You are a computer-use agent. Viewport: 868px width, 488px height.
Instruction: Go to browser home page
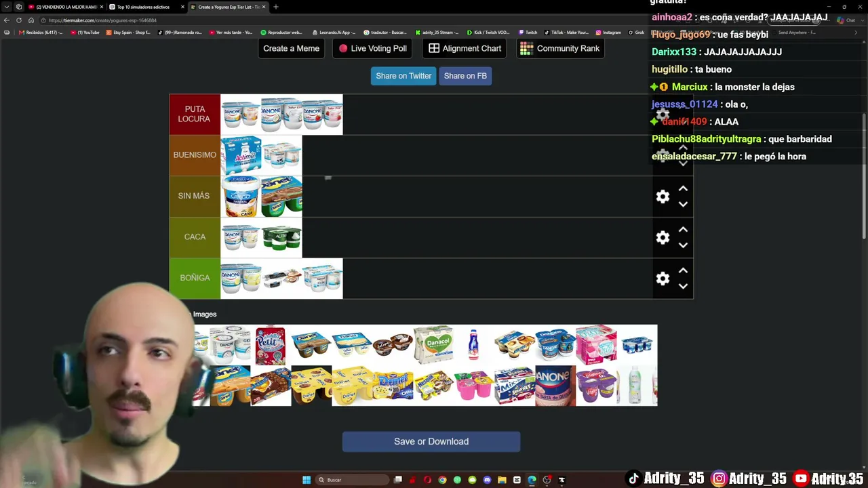coord(31,20)
